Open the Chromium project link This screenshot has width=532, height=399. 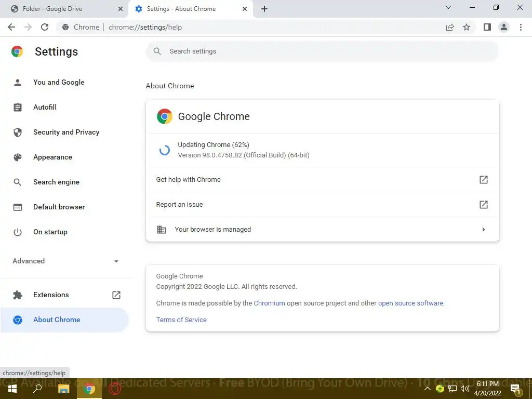pyautogui.click(x=269, y=303)
